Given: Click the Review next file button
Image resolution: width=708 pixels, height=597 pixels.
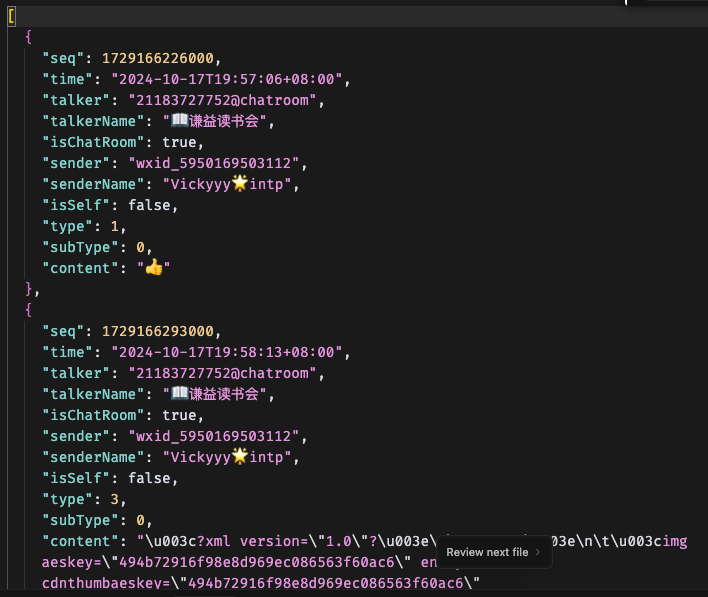Looking at the screenshot, I should [494, 552].
